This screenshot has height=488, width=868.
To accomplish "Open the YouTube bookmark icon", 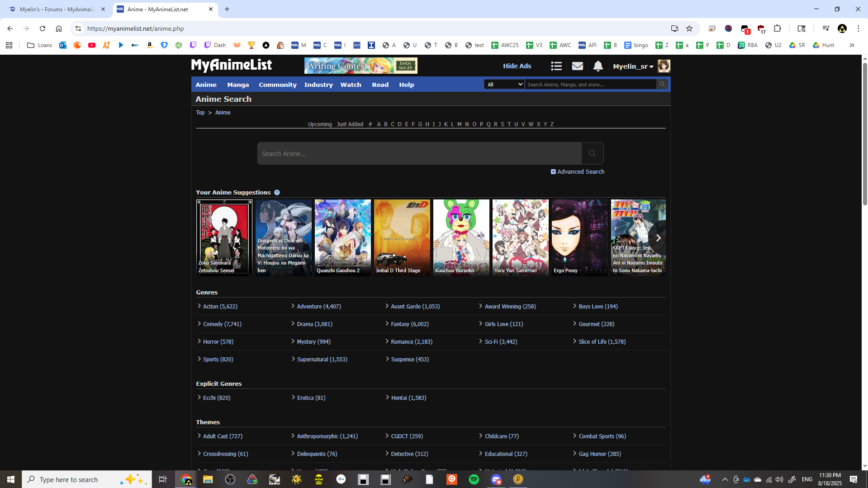I will (92, 45).
